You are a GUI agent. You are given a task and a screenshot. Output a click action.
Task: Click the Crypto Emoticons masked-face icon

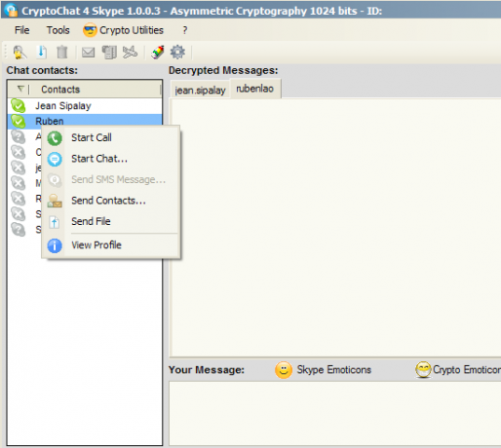[x=423, y=370]
